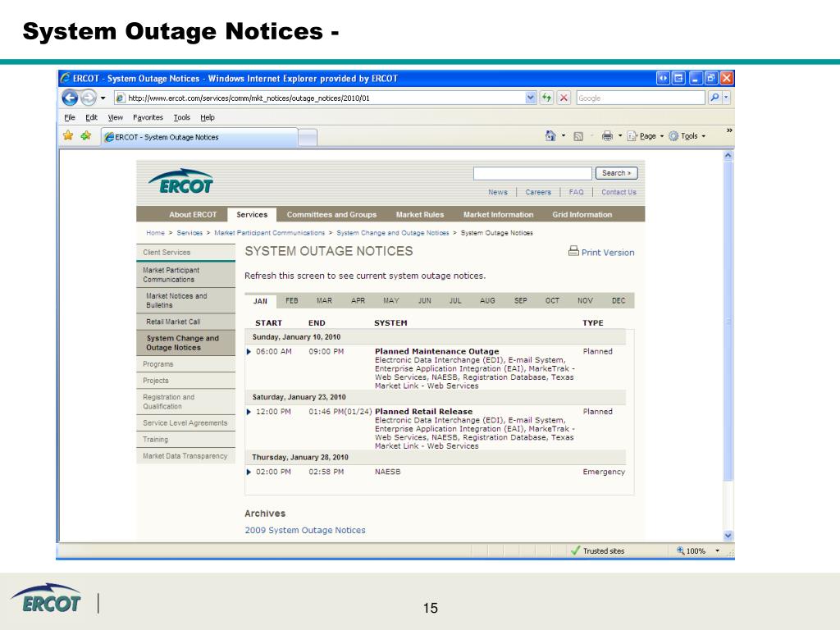Select the ERCOT - System Outage Notices tab

[x=199, y=137]
